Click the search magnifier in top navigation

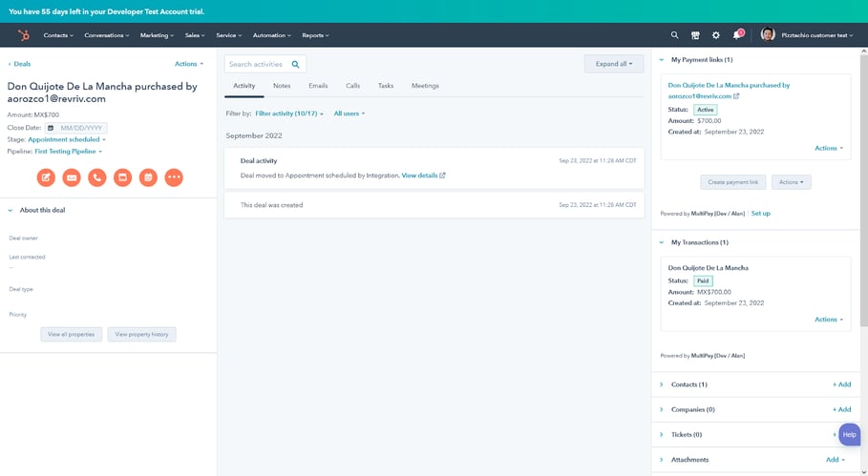tap(674, 35)
